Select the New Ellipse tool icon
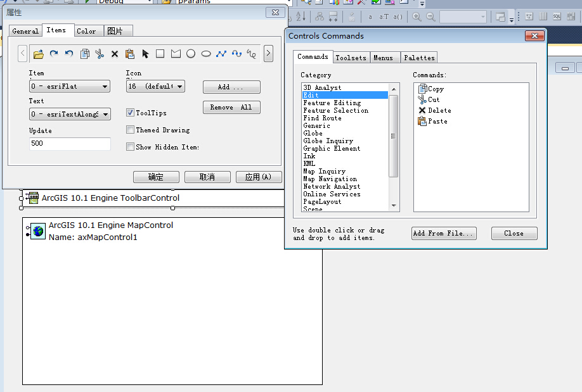The width and height of the screenshot is (582, 392). pyautogui.click(x=206, y=54)
